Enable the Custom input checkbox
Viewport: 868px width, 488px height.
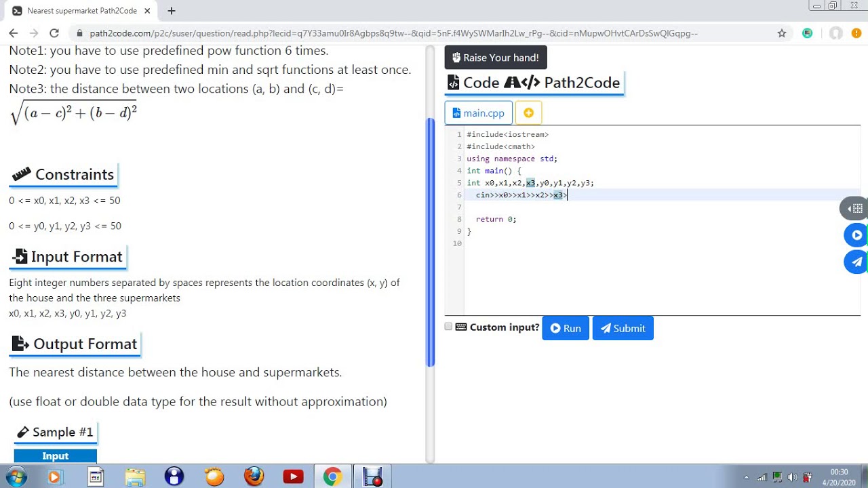pyautogui.click(x=448, y=327)
